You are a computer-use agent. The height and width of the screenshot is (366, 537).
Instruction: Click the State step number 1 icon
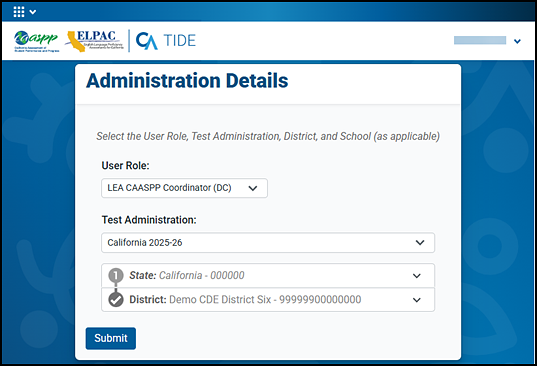pyautogui.click(x=116, y=275)
